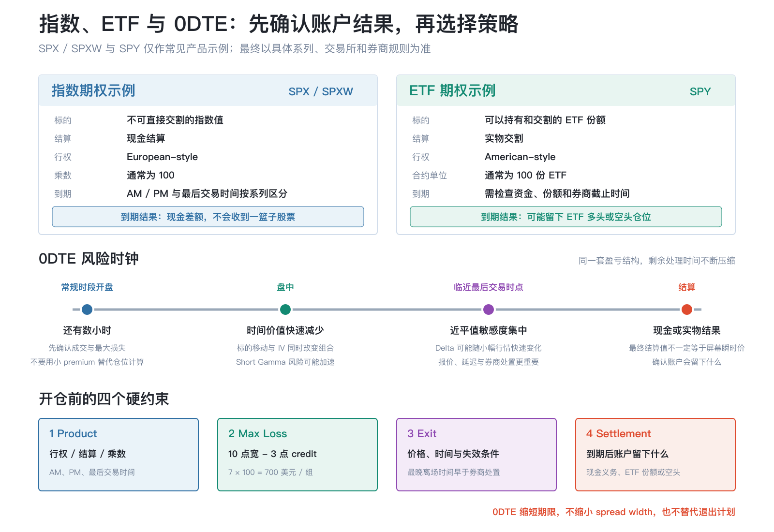Click the main title 指数、ETF 与 0DTE
The image size is (774, 532).
(x=279, y=24)
